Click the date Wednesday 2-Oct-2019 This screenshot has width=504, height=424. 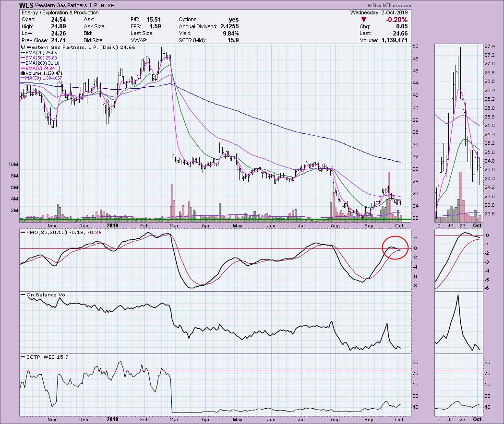coord(379,12)
